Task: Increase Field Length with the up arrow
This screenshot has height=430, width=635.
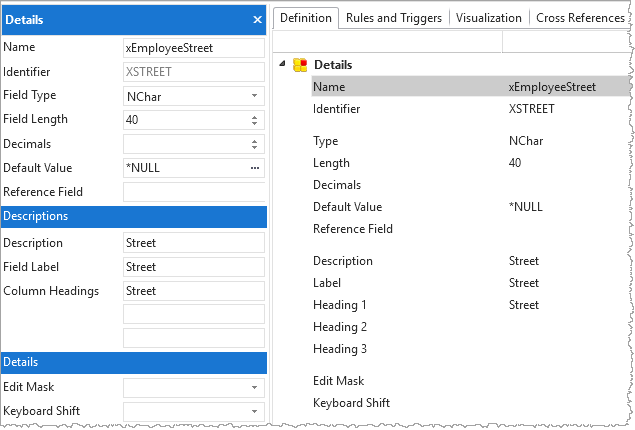Action: [x=255, y=116]
